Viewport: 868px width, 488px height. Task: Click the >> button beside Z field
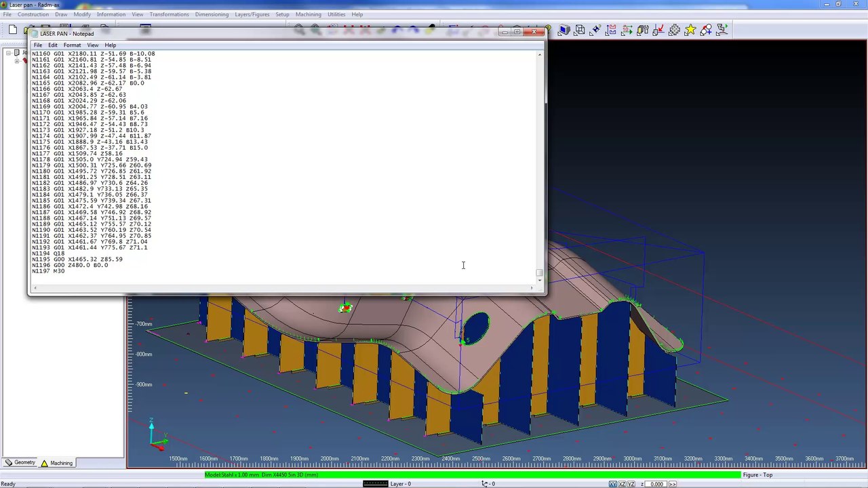pos(673,484)
